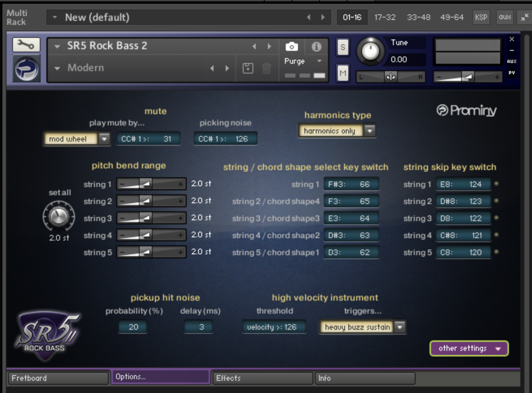Show rack page 49-64

point(452,17)
